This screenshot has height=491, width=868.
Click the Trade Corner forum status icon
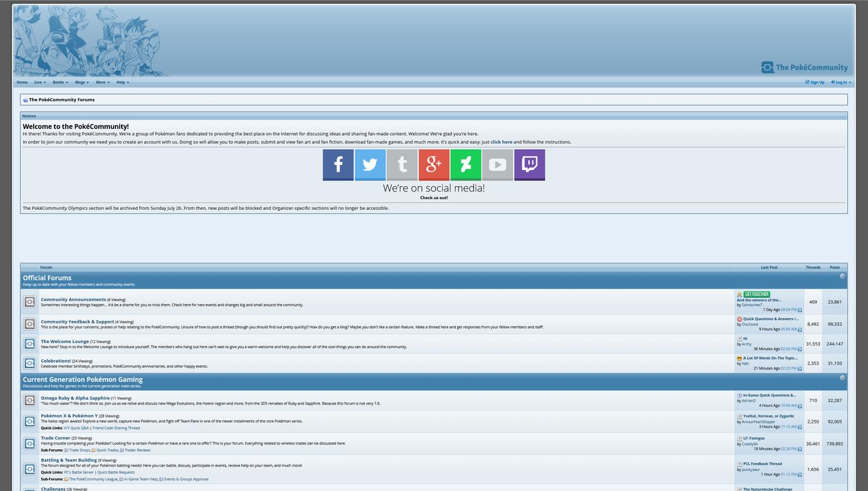29,444
